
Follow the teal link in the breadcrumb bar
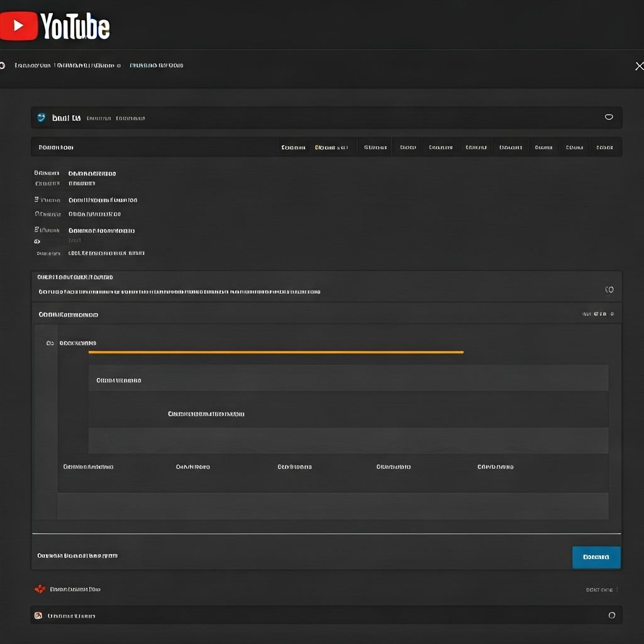point(156,65)
